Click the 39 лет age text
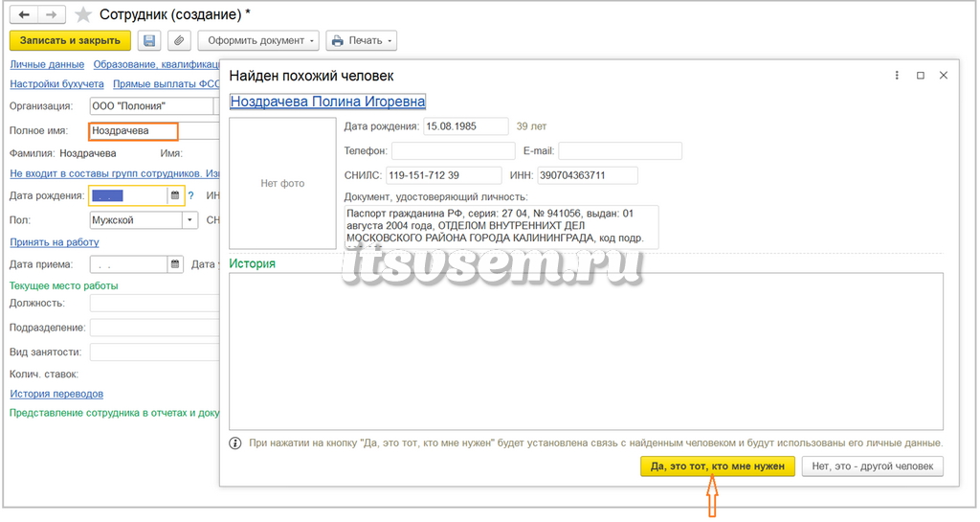The image size is (980, 522). [x=531, y=126]
